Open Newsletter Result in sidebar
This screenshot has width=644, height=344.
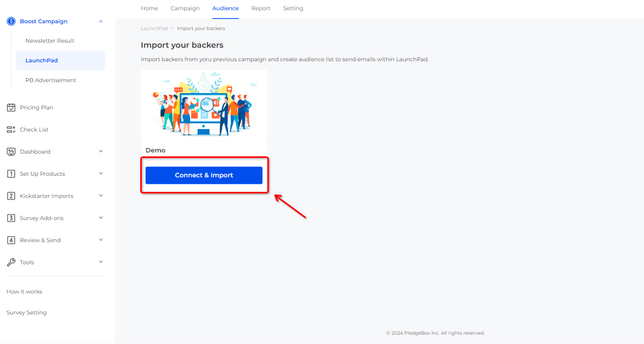(50, 41)
